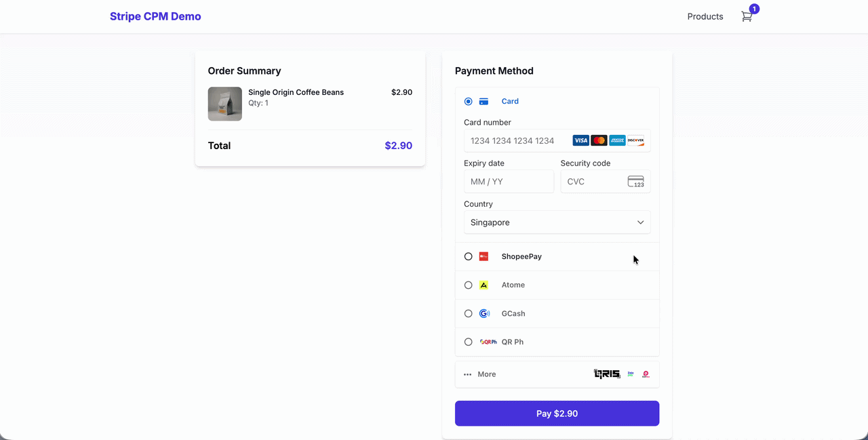Click the ZaloPay logo in the More row

point(630,374)
